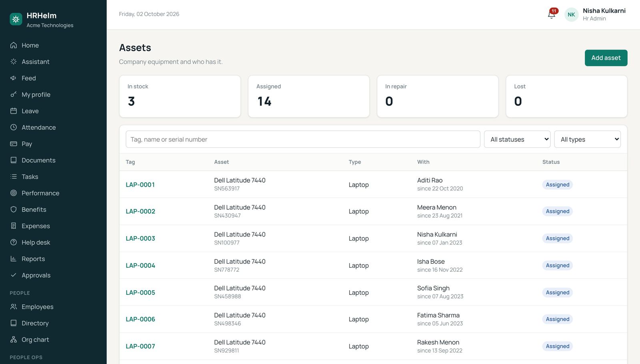Click the Tasks list icon
Viewport: 640px width, 364px height.
pyautogui.click(x=14, y=176)
